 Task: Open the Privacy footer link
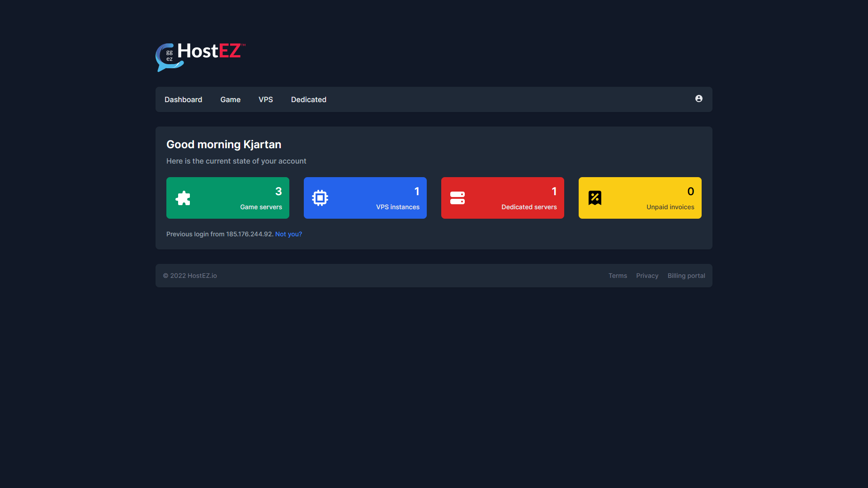(647, 276)
